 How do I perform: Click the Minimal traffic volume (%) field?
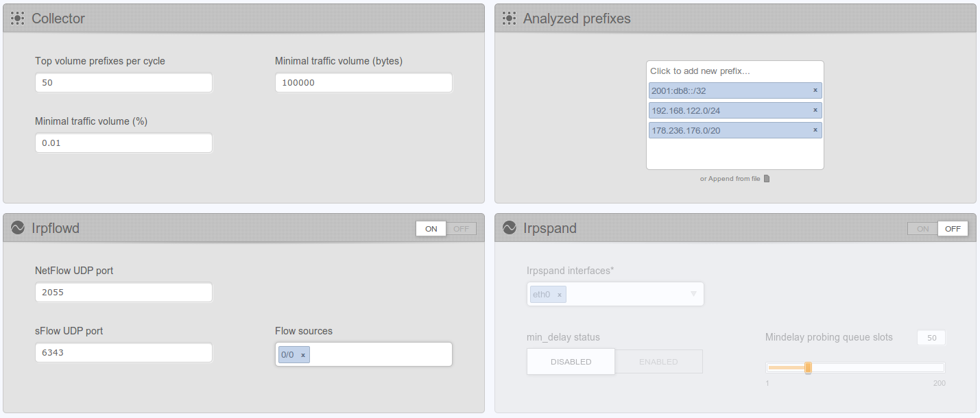click(x=123, y=143)
